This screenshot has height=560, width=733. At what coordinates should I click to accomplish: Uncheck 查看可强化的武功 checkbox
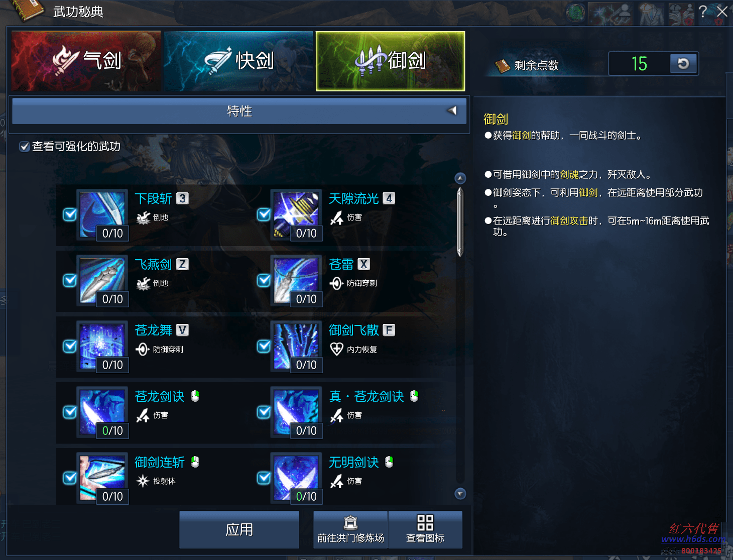coord(24,147)
